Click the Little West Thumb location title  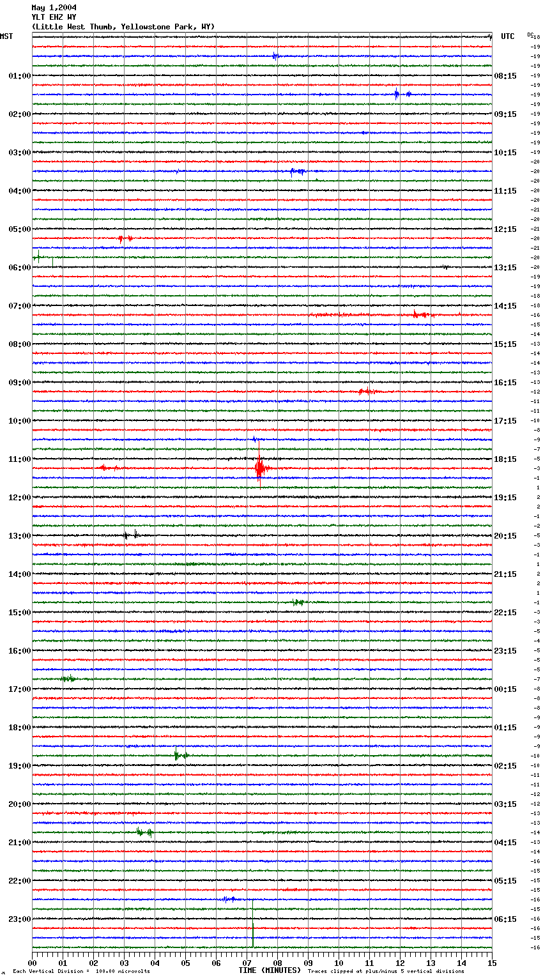tap(123, 27)
